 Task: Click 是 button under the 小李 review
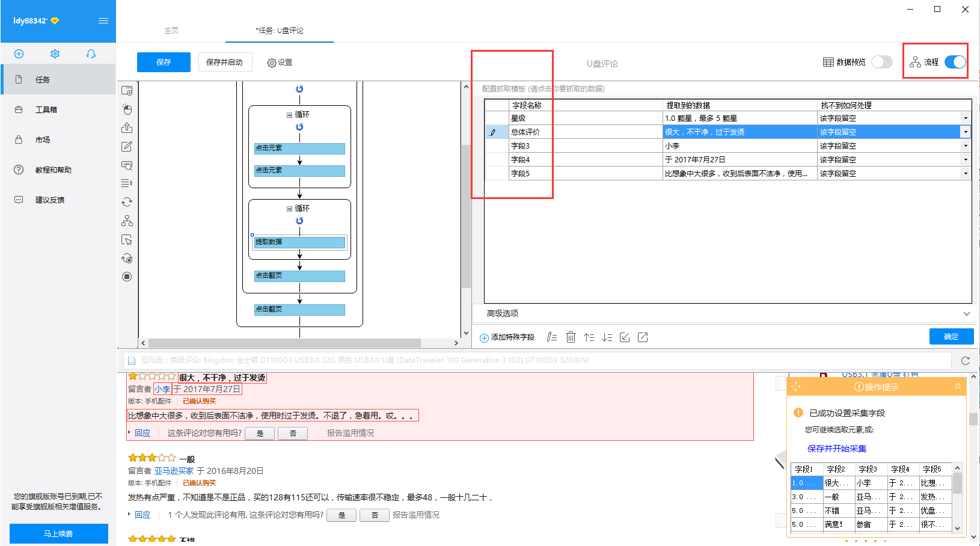pyautogui.click(x=260, y=433)
